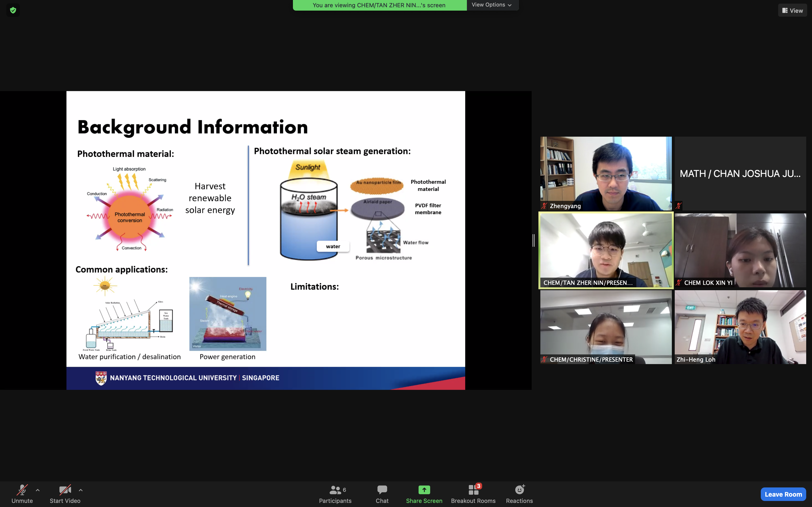The image size is (812, 507).
Task: Click the divider handle beside shared screen
Action: point(534,240)
